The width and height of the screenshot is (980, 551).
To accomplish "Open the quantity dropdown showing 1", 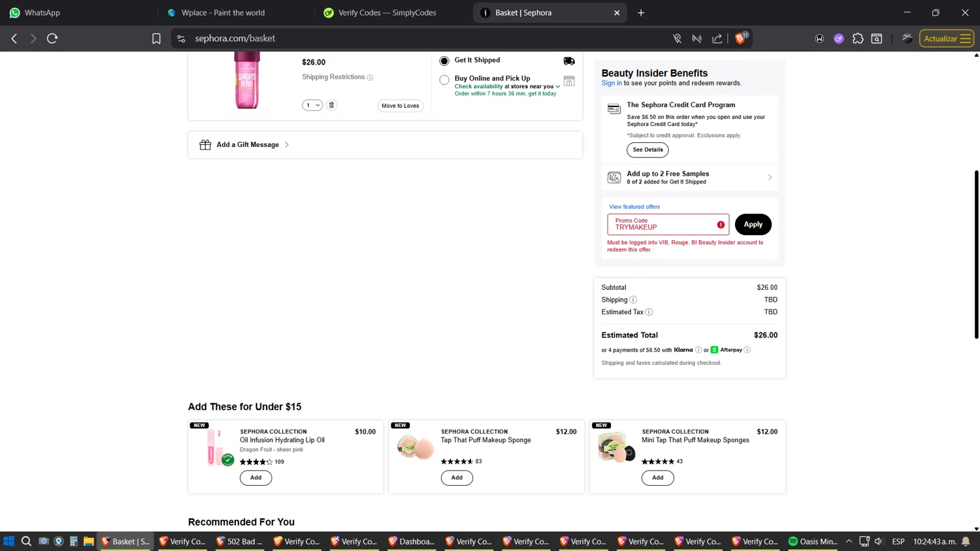I will tap(312, 105).
